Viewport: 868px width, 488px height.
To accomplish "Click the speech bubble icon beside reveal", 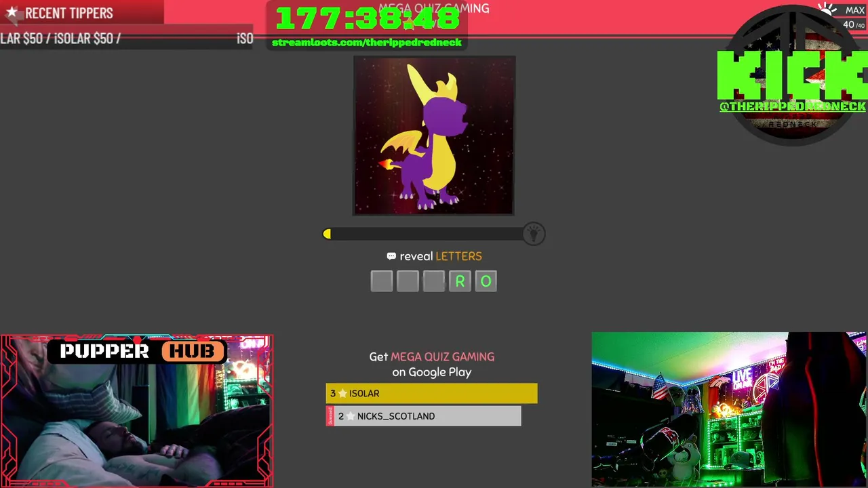I will [x=391, y=256].
